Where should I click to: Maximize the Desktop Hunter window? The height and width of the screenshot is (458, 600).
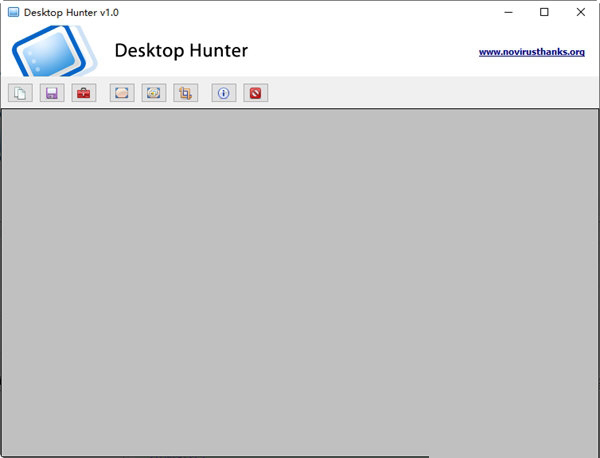click(x=544, y=12)
